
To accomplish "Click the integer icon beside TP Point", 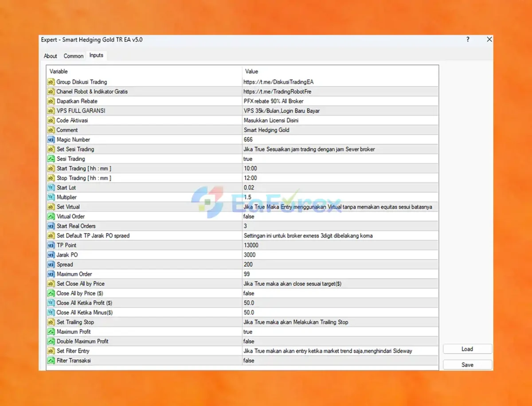I will point(51,245).
